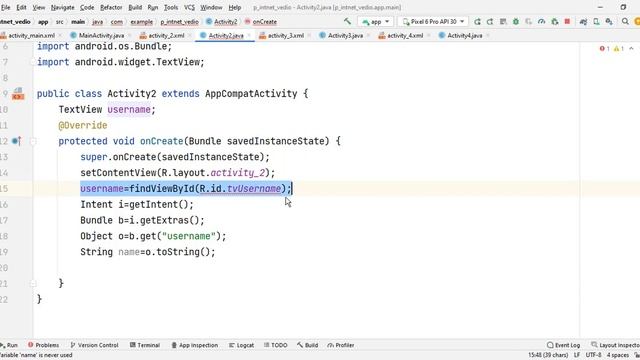Open the Window menu
The height and width of the screenshot is (360, 640).
click(211, 7)
